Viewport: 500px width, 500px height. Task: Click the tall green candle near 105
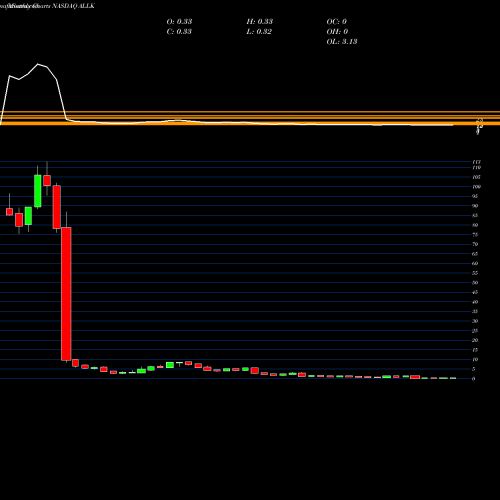pos(38,191)
